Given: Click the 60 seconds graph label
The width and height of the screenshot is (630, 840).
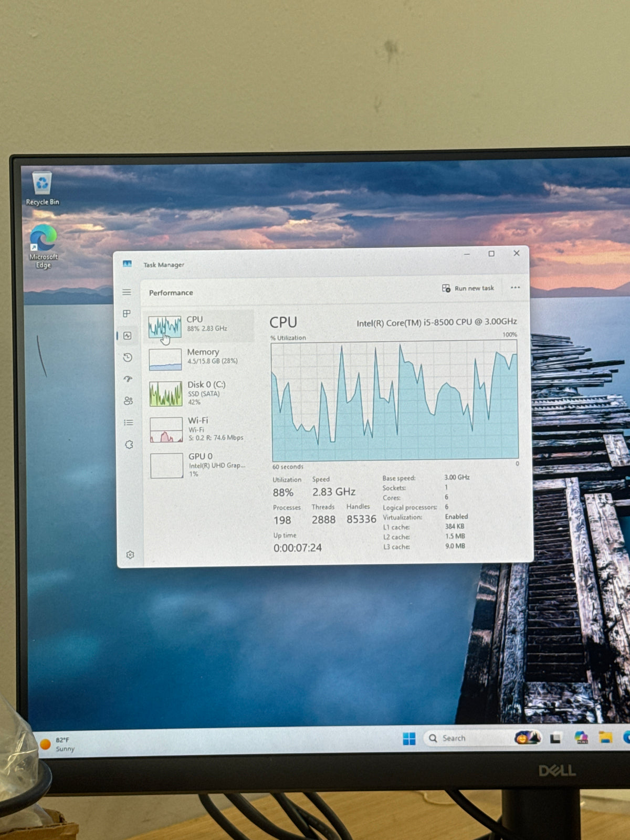Looking at the screenshot, I should [288, 467].
